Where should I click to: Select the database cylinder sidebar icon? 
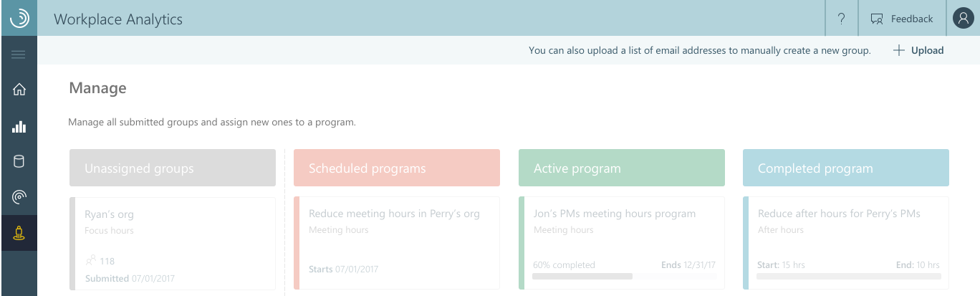pyautogui.click(x=19, y=161)
